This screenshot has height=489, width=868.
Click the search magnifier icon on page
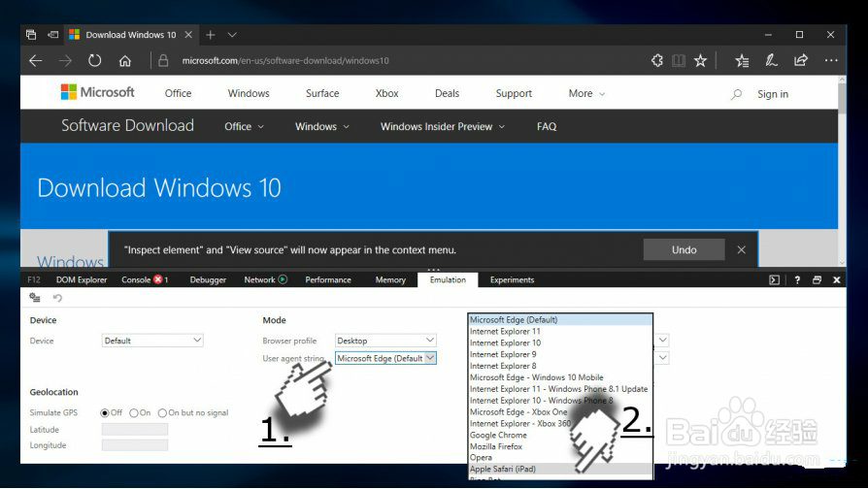coord(736,94)
